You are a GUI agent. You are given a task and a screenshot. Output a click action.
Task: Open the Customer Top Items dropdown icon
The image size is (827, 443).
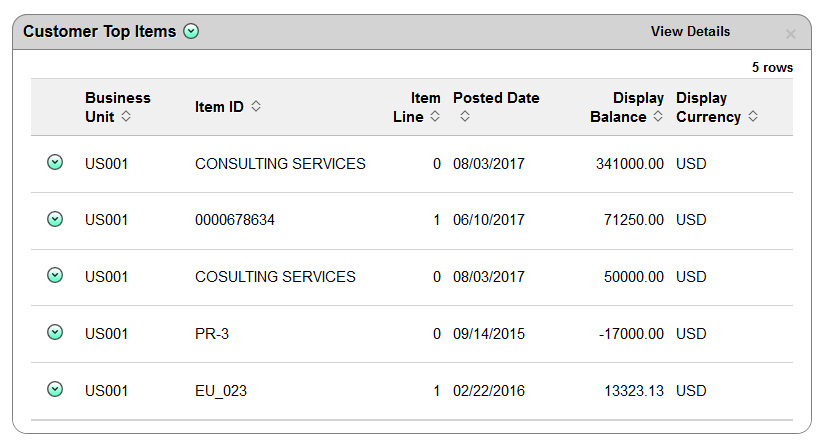(x=191, y=32)
